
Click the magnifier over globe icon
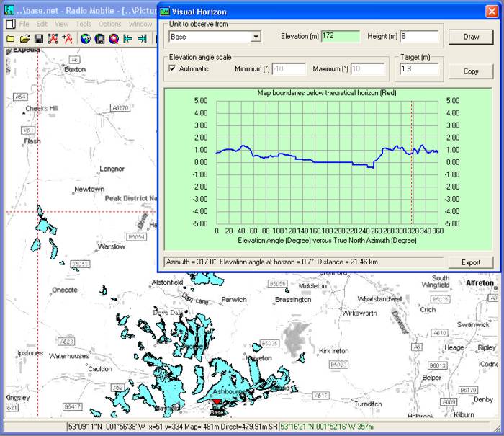pos(114,39)
